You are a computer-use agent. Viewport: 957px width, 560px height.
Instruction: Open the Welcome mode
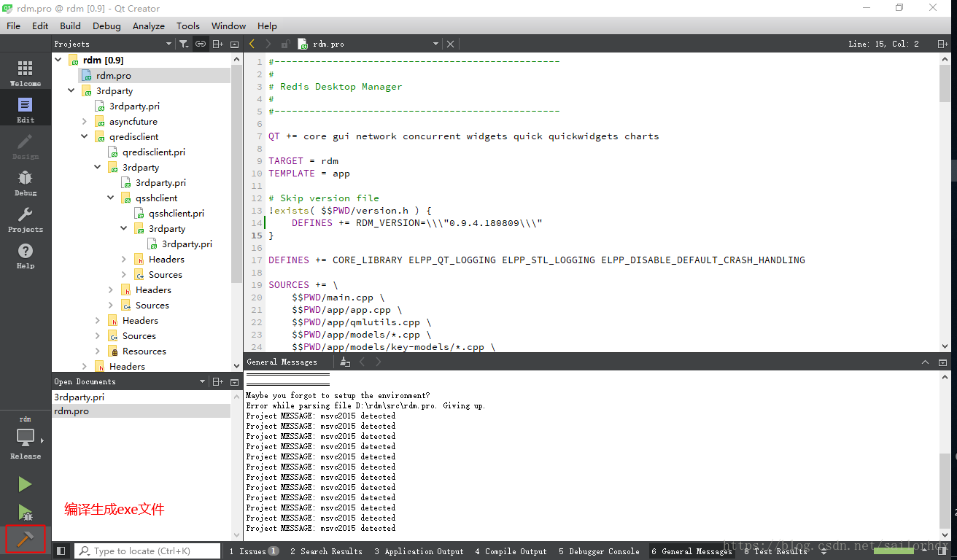coord(26,73)
